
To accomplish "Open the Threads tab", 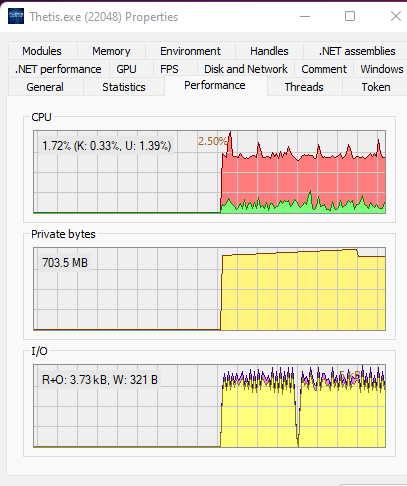I will [x=304, y=87].
